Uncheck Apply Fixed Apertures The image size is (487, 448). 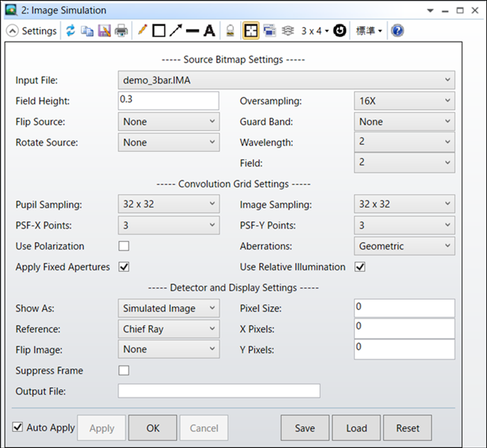coord(123,267)
